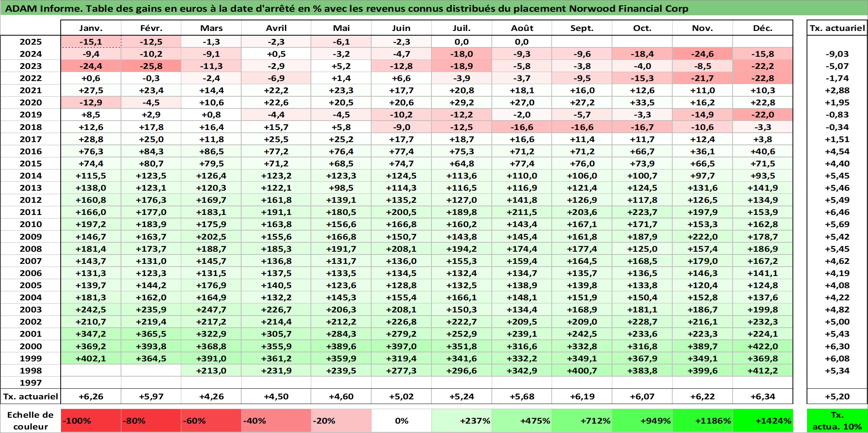Click the Tx. actuariel bottom row label
The width and height of the screenshot is (868, 433).
31,396
